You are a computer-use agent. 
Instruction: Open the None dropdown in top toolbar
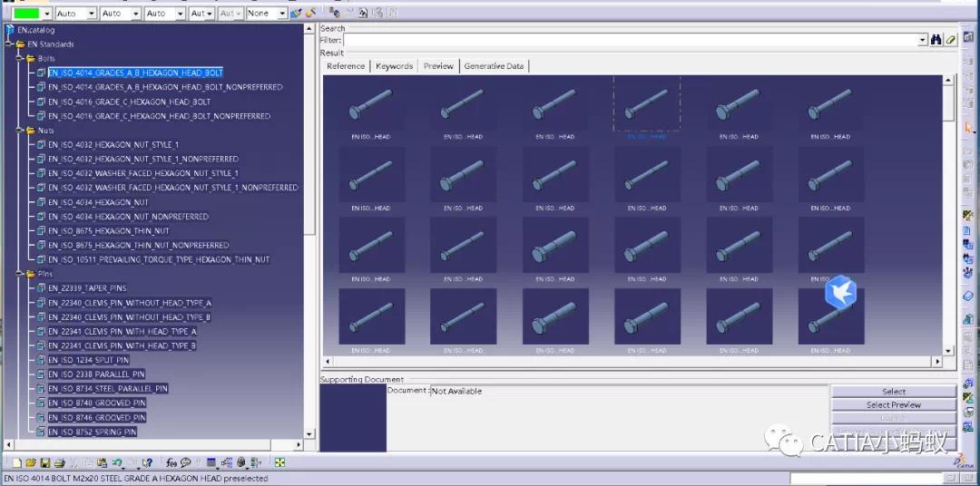click(x=282, y=13)
